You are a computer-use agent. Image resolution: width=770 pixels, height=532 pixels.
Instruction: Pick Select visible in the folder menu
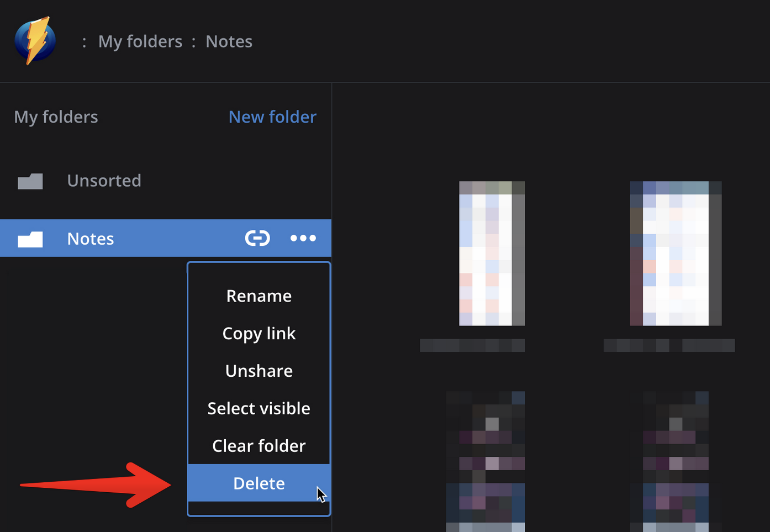pos(259,408)
